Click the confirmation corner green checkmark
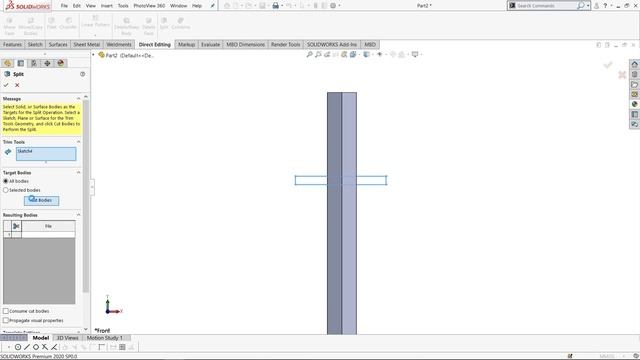The height and width of the screenshot is (360, 640). 608,65
